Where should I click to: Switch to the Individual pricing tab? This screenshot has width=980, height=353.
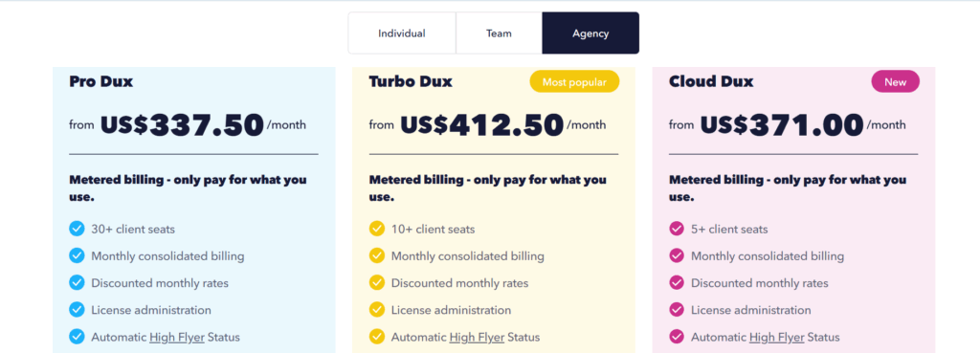click(402, 33)
